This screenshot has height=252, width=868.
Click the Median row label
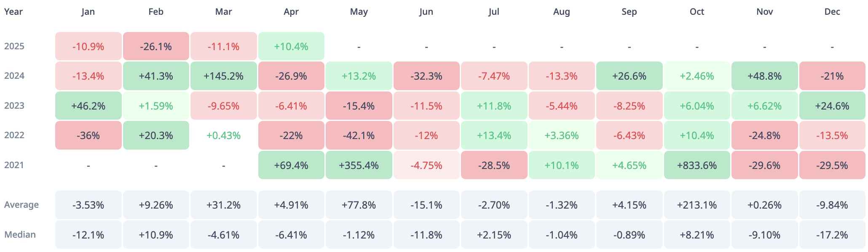[x=20, y=235]
